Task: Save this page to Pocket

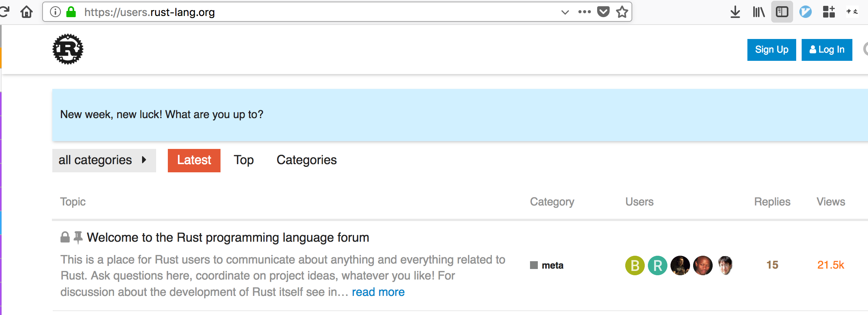Action: pos(603,12)
